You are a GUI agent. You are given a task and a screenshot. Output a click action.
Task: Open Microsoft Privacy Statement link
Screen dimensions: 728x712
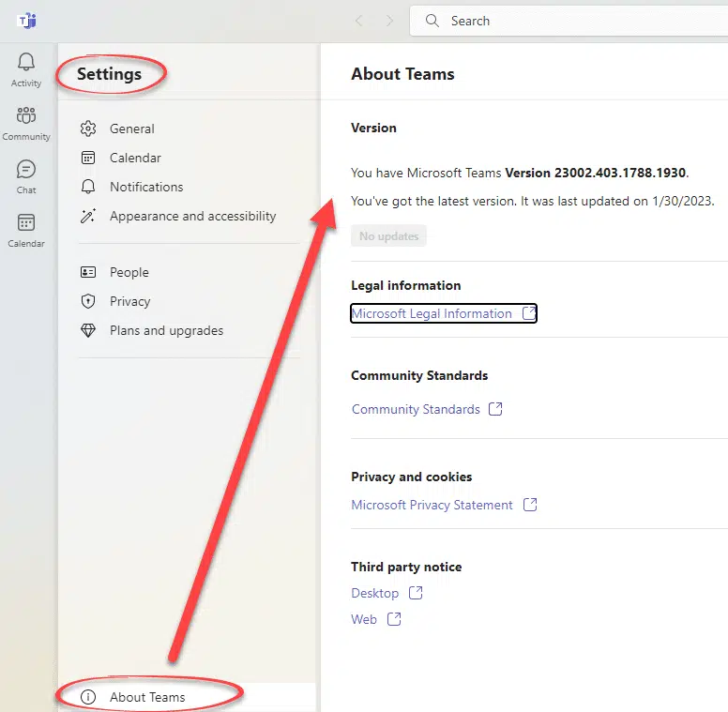[432, 505]
